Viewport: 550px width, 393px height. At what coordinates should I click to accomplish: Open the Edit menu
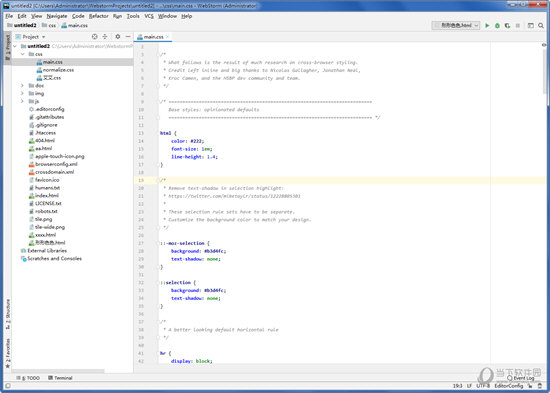pyautogui.click(x=22, y=16)
